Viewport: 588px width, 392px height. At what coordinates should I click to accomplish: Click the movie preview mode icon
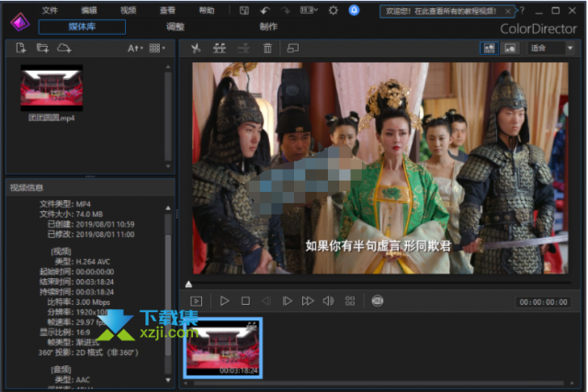[x=196, y=301]
